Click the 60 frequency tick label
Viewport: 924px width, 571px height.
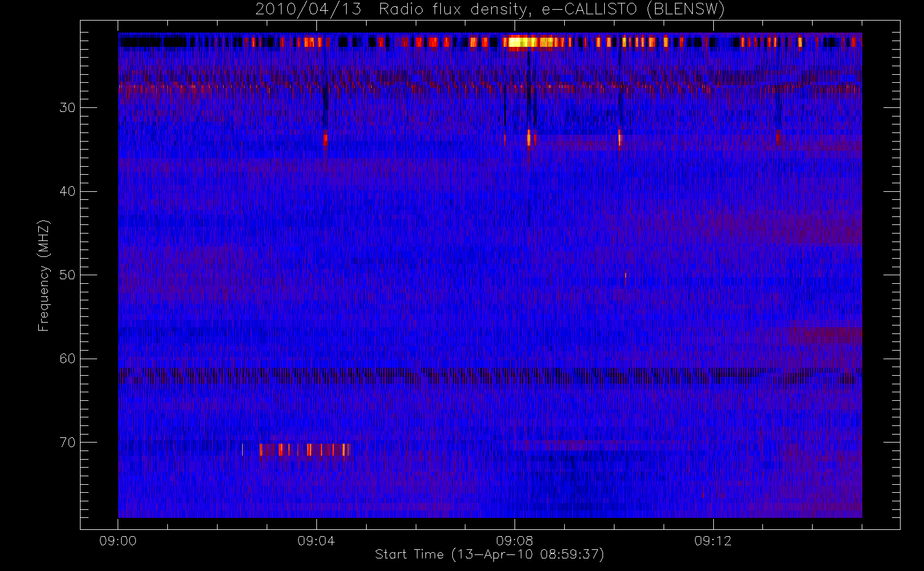click(x=67, y=359)
